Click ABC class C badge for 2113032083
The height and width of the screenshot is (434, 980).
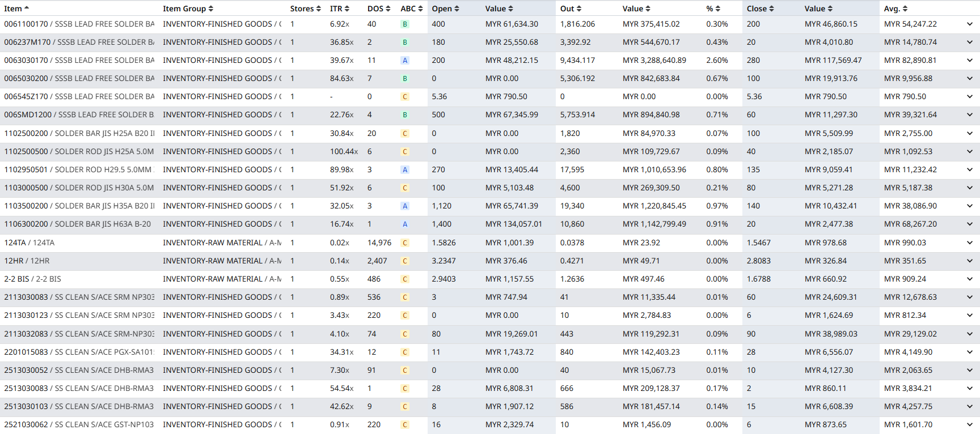pos(405,334)
